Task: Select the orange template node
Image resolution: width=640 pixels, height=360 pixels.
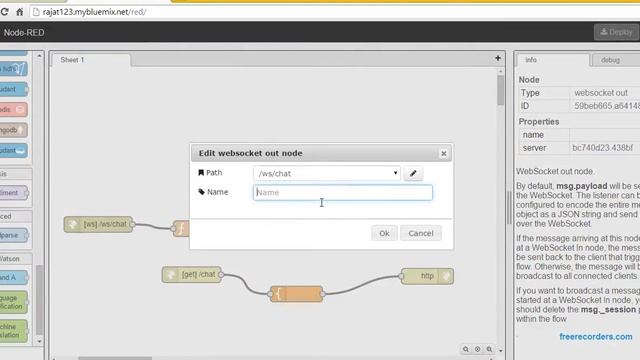Action: pyautogui.click(x=296, y=294)
